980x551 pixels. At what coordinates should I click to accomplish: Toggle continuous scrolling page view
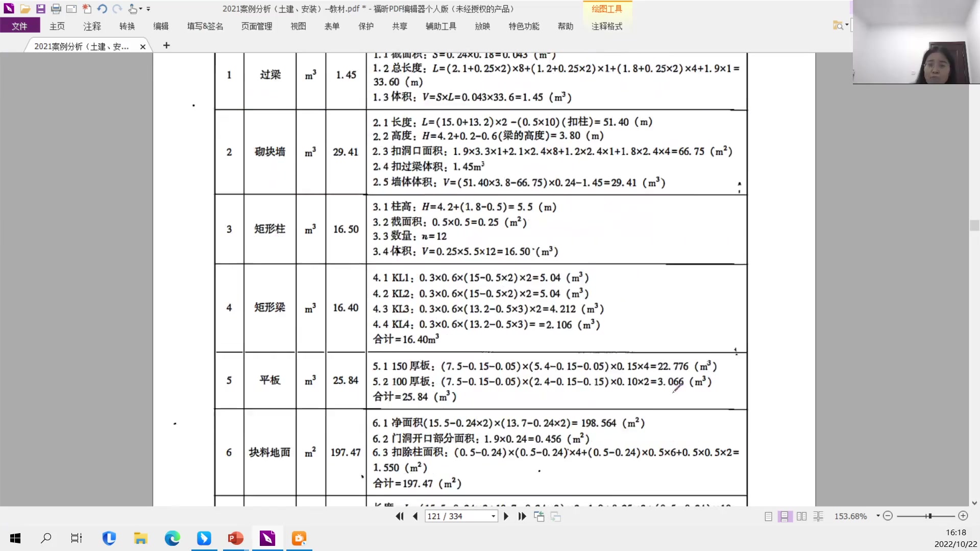pos(785,516)
